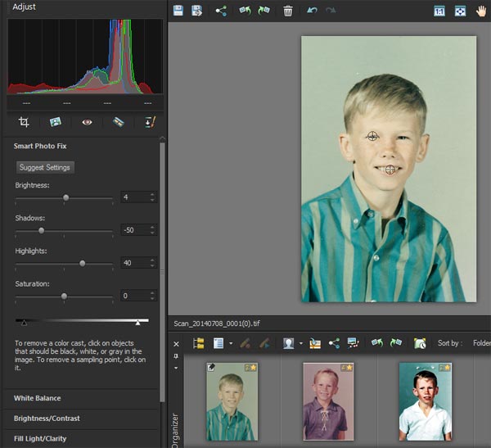The image size is (491, 448).
Task: Click the Saturation slider handle
Action: tap(64, 296)
